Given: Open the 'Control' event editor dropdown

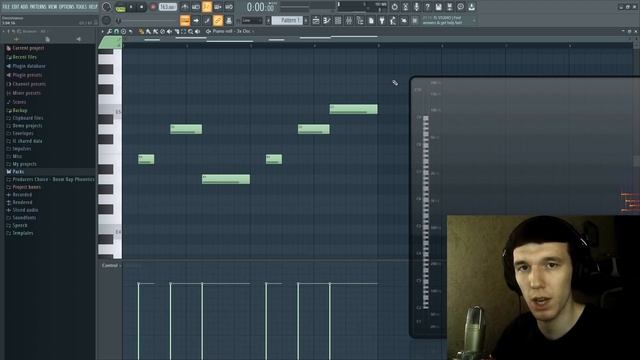Looking at the screenshot, I should [111, 266].
